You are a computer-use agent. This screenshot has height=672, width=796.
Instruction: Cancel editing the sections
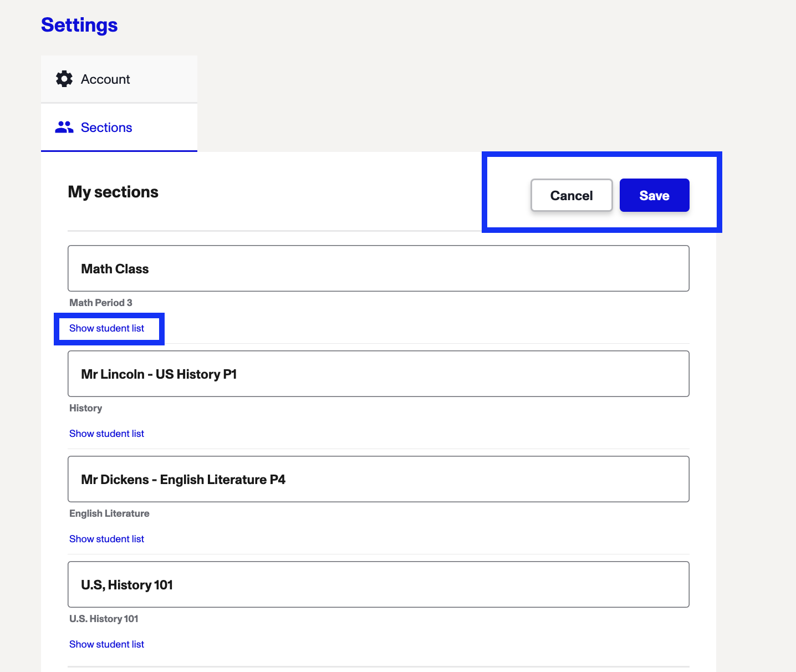572,195
